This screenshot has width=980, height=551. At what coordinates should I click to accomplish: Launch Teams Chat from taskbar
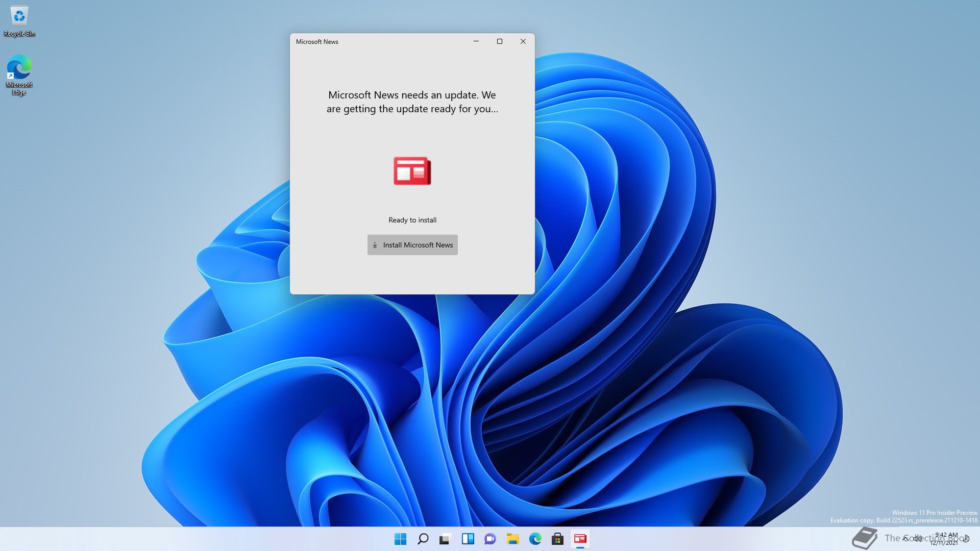point(491,539)
